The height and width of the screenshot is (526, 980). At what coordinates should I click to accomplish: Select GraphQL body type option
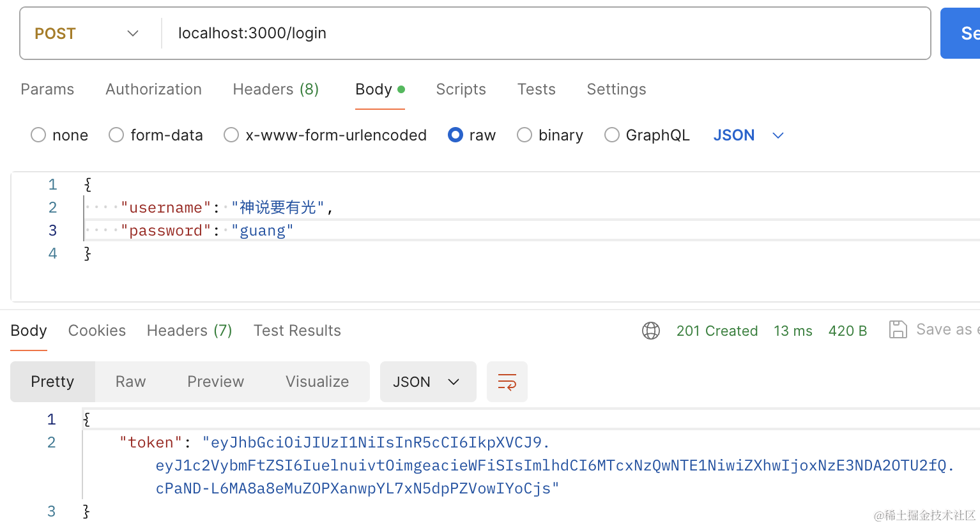[612, 135]
